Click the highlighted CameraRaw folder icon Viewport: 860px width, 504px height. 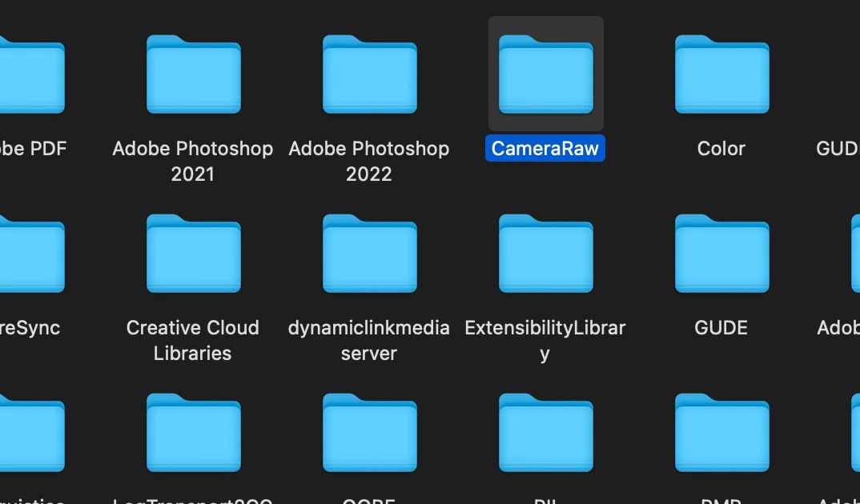tap(546, 74)
